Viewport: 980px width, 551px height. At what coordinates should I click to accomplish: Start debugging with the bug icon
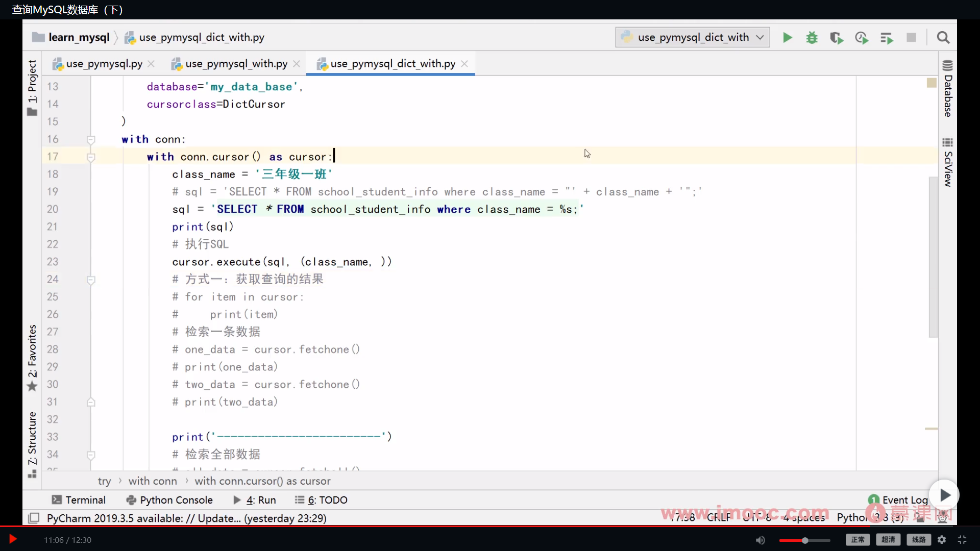(x=812, y=37)
